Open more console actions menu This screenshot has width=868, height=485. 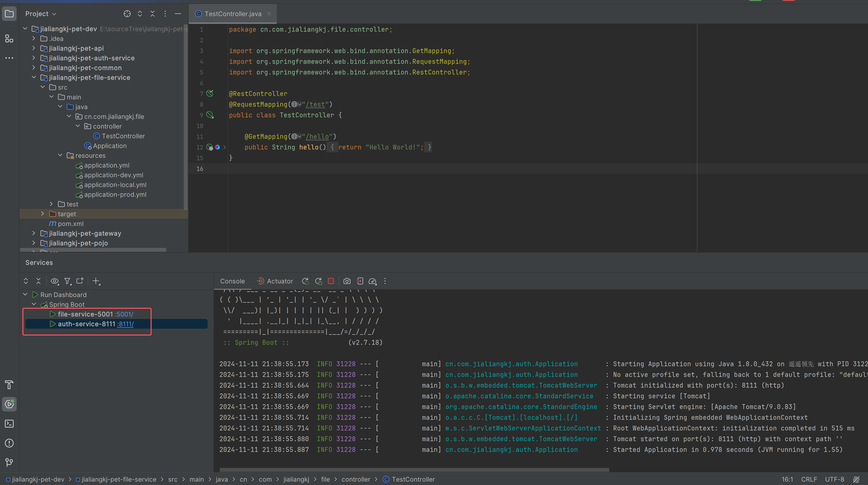pyautogui.click(x=385, y=281)
